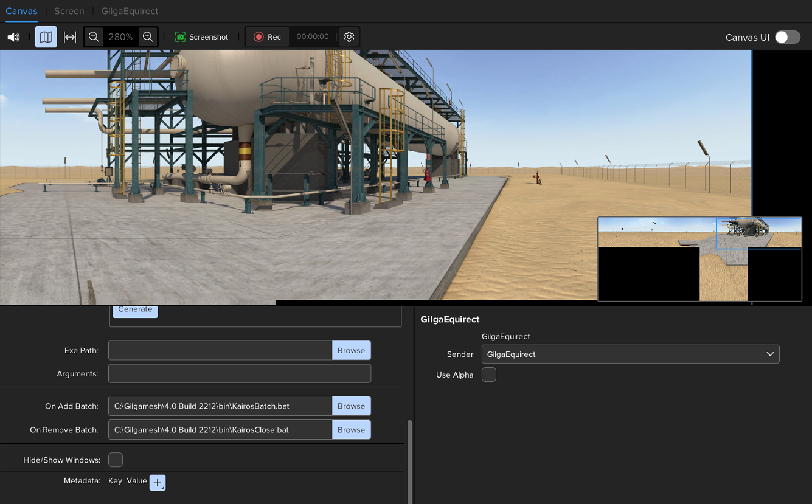This screenshot has width=812, height=504.
Task: Open the GilgaEquirect tab
Action: tap(130, 11)
